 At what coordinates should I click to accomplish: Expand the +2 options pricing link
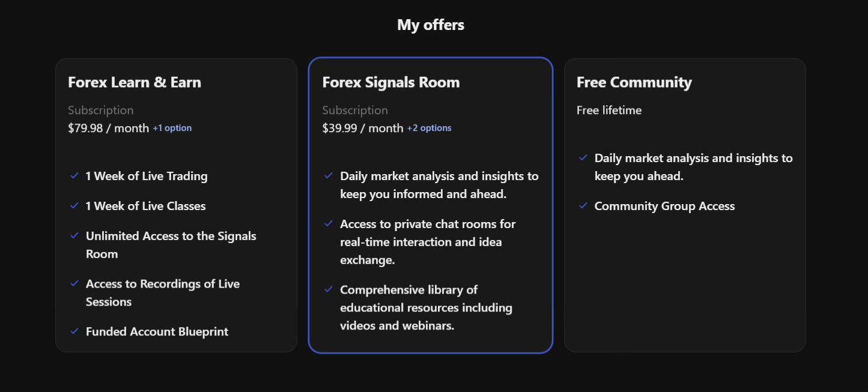point(429,128)
